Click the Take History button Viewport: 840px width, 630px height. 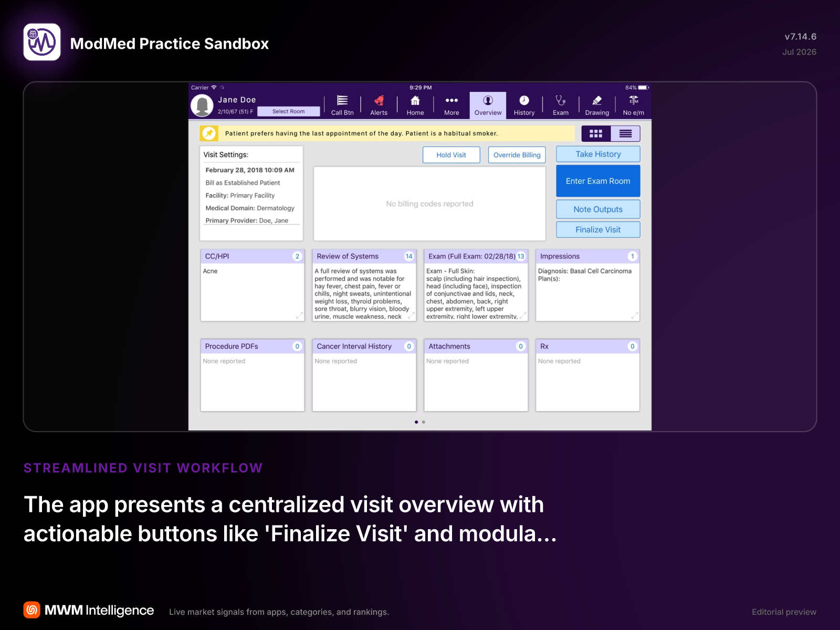click(598, 154)
